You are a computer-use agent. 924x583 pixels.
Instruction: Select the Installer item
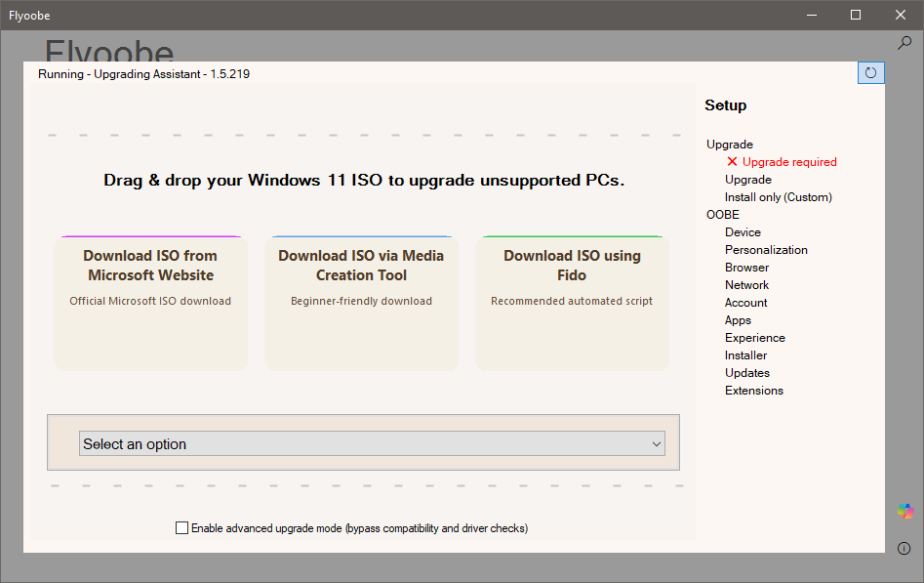746,355
